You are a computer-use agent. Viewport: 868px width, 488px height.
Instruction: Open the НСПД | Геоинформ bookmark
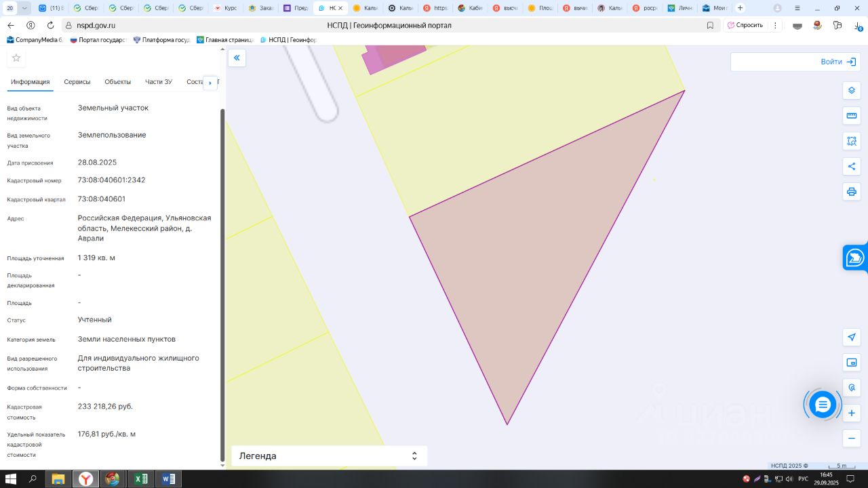tap(288, 40)
